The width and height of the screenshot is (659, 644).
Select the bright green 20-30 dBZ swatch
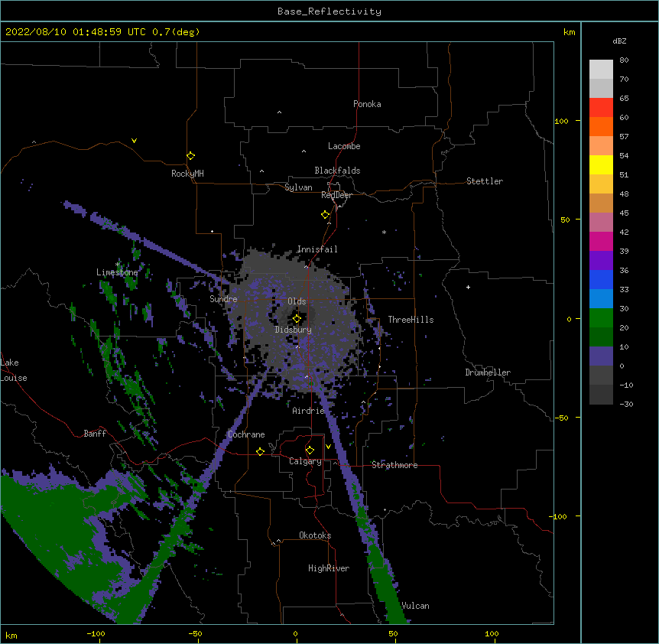click(601, 318)
